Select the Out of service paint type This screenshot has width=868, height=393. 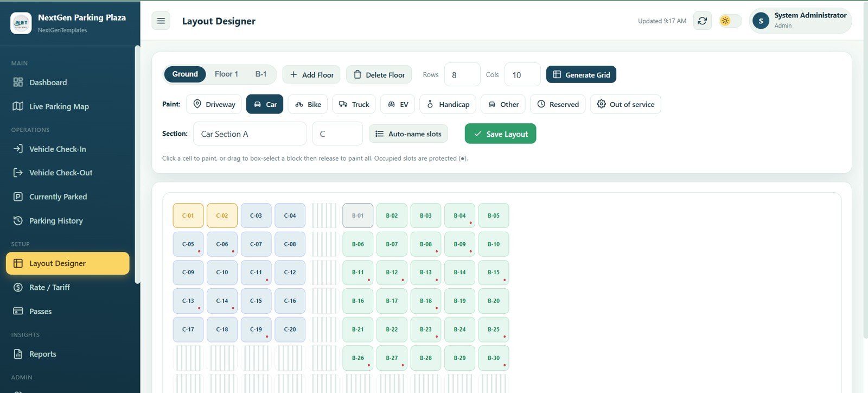point(626,104)
